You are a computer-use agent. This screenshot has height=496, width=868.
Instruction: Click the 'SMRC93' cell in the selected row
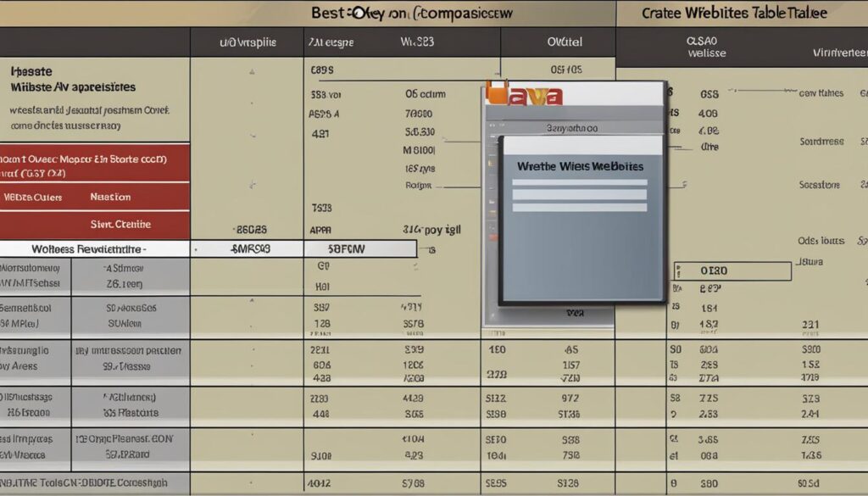point(250,249)
